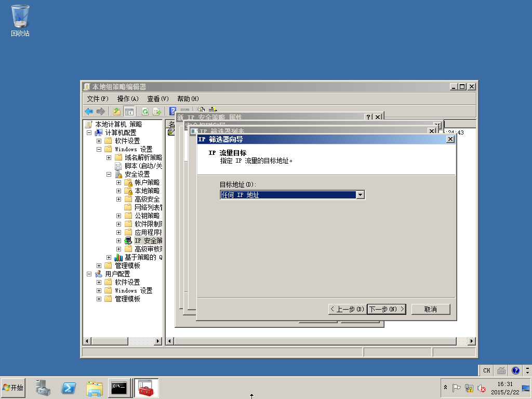This screenshot has width=532, height=399.
Task: Expand the 高级审核 policy node
Action: coord(118,249)
